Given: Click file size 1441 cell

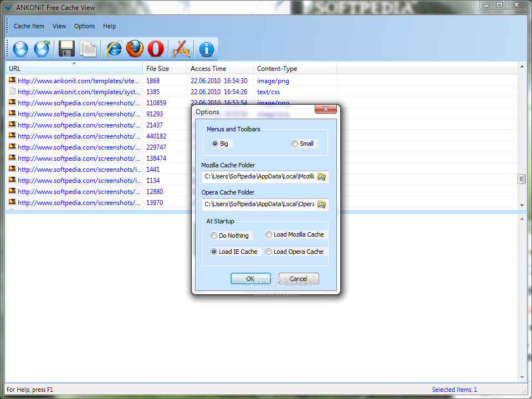Looking at the screenshot, I should [153, 170].
